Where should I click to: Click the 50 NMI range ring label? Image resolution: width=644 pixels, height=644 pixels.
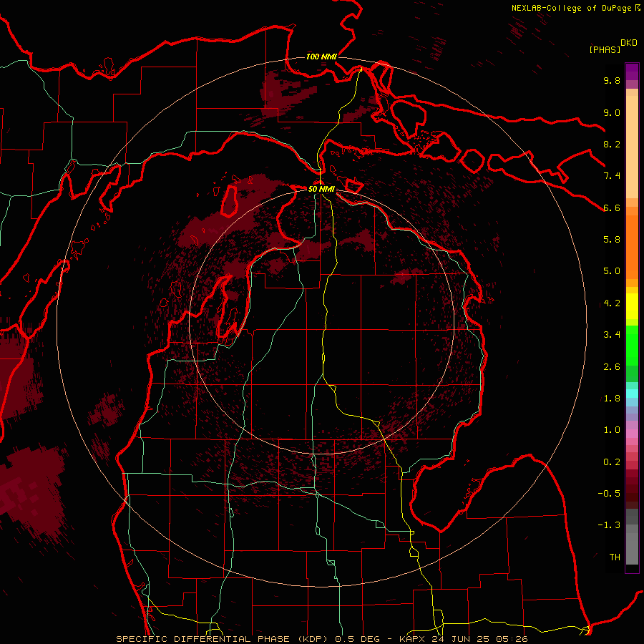[321, 189]
